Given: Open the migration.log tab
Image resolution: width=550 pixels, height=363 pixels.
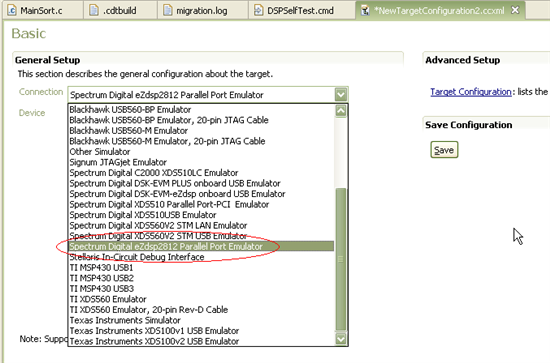Looking at the screenshot, I should 202,11.
